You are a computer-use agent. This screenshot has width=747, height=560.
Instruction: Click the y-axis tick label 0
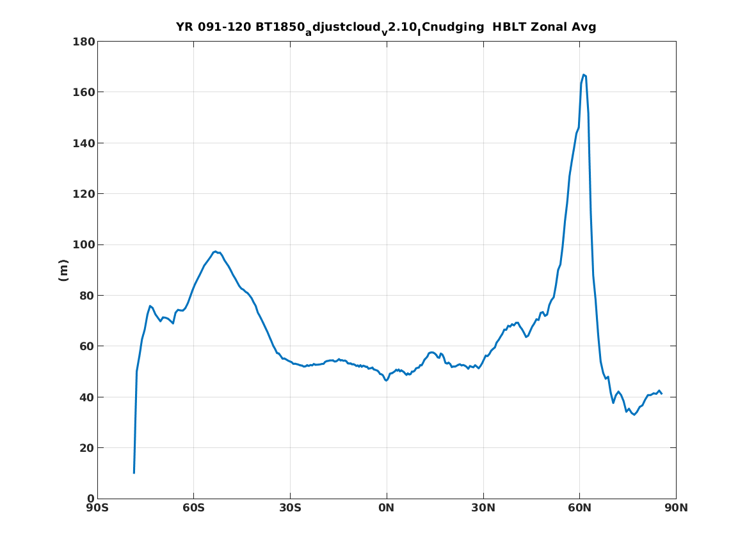tap(90, 499)
